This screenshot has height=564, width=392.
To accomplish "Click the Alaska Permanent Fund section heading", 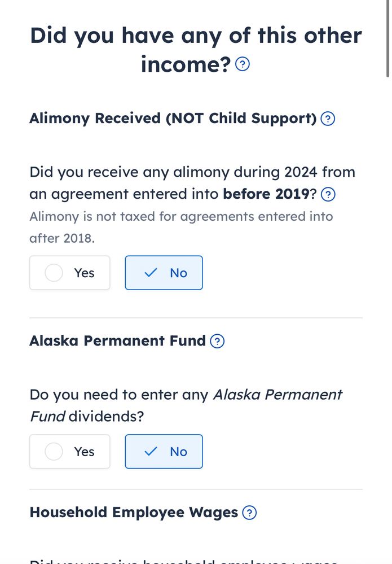I will point(117,341).
